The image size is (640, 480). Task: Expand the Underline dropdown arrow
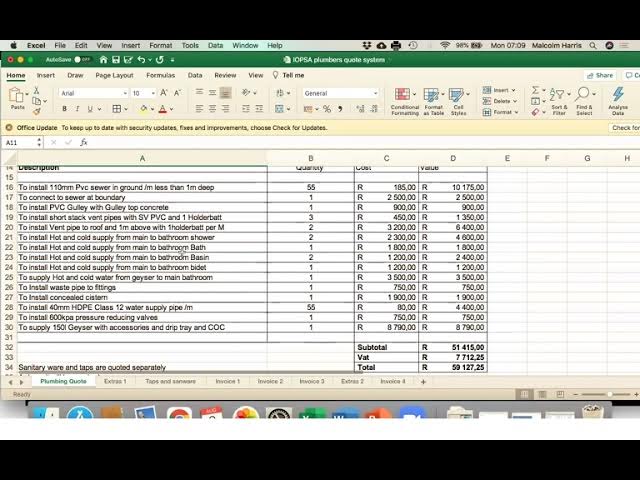pyautogui.click(x=99, y=109)
